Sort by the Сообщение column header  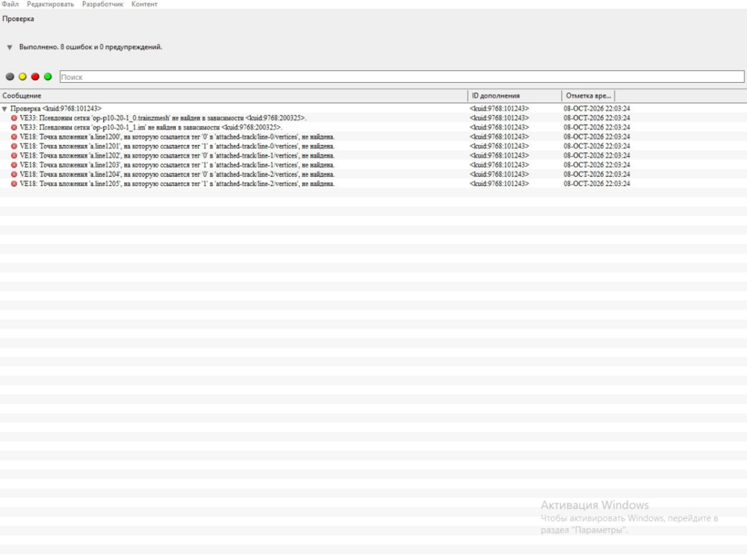point(234,96)
